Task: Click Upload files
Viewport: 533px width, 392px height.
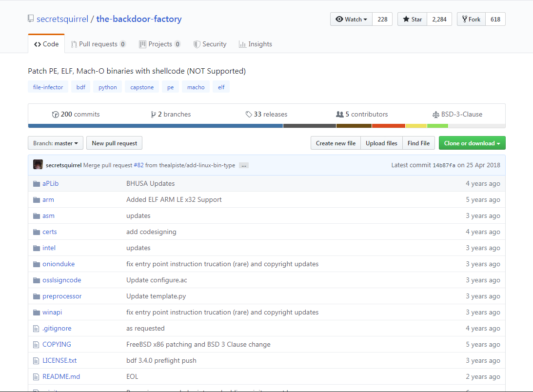Action: (381, 143)
